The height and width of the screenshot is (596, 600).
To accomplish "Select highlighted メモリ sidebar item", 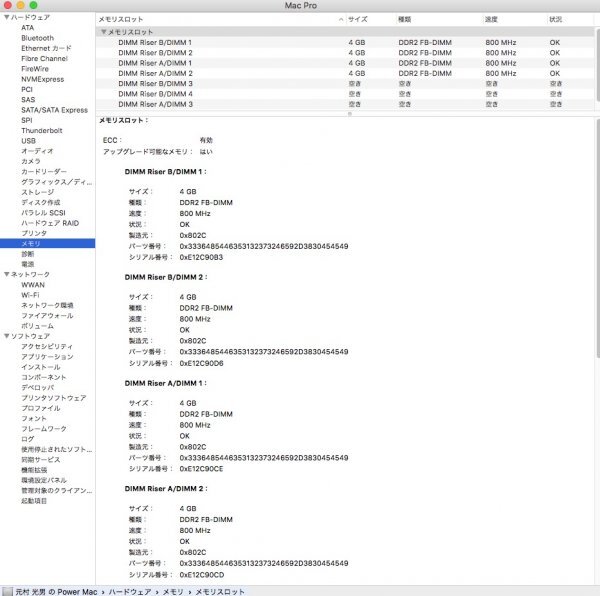I will pos(47,243).
